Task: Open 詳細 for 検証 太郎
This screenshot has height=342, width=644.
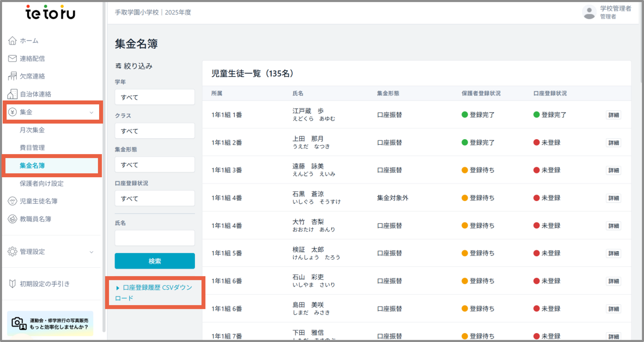Action: tap(613, 253)
